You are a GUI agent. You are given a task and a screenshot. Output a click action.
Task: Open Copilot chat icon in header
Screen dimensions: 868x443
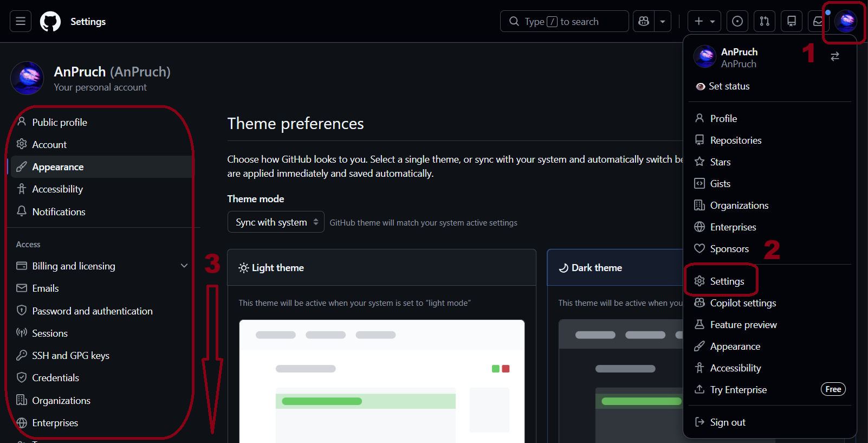(x=644, y=21)
